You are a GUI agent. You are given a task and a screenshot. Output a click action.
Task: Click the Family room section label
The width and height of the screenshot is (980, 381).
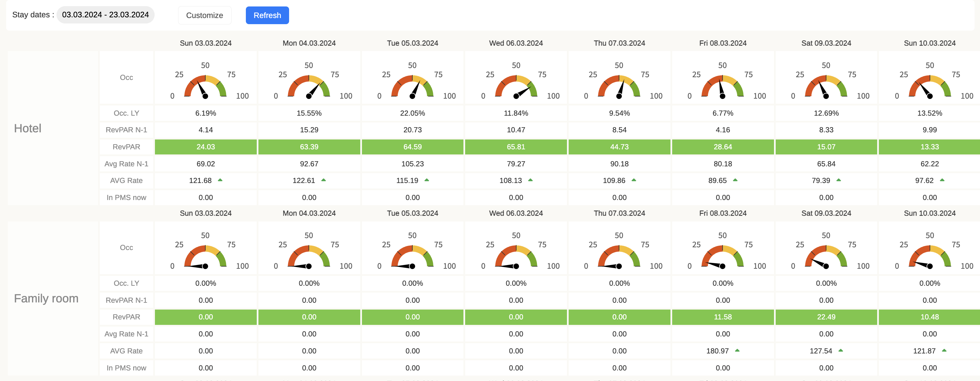pos(46,298)
